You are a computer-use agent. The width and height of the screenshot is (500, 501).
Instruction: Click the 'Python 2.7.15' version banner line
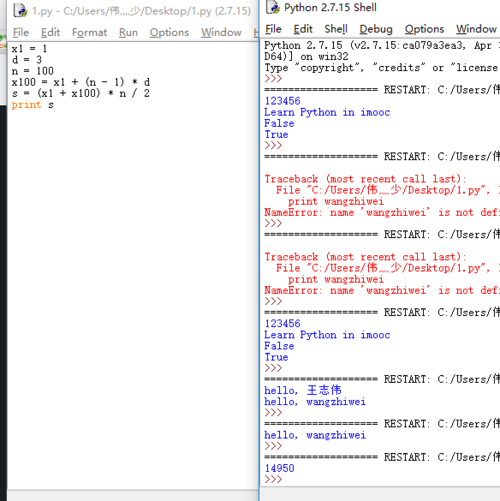(x=382, y=45)
